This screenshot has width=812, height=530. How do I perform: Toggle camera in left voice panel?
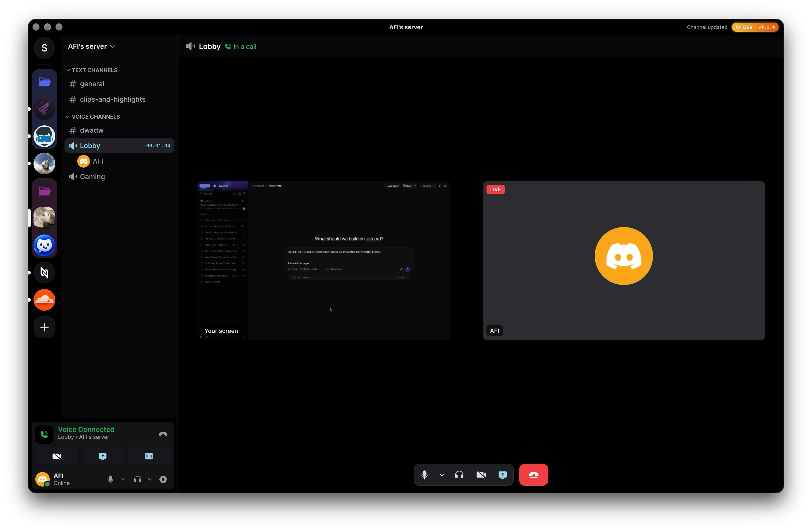click(x=57, y=456)
